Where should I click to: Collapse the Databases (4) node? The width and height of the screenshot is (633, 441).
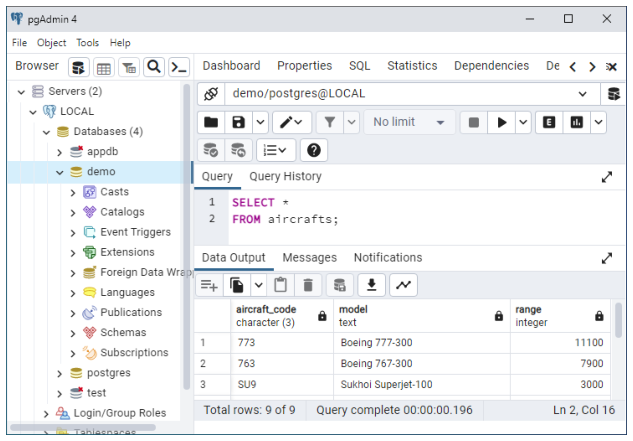46,132
